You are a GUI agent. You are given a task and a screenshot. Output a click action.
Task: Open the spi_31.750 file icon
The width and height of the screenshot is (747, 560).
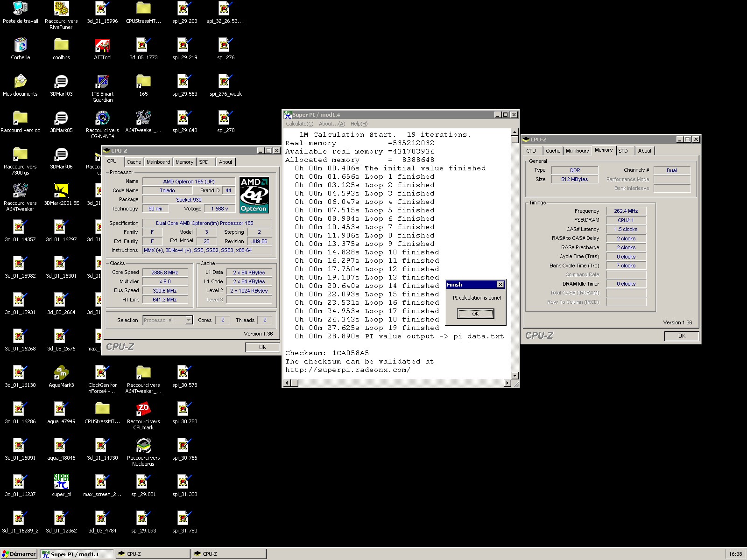tap(184, 522)
